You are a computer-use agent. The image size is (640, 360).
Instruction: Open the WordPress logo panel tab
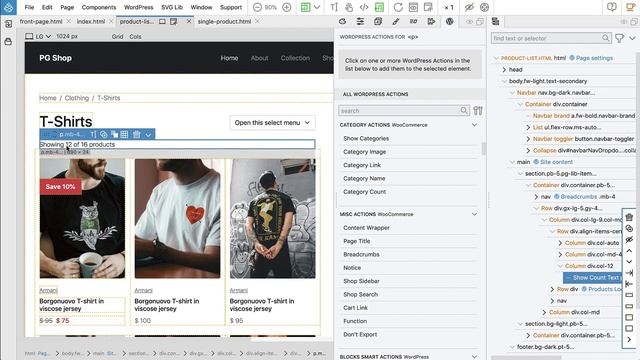pos(449,22)
